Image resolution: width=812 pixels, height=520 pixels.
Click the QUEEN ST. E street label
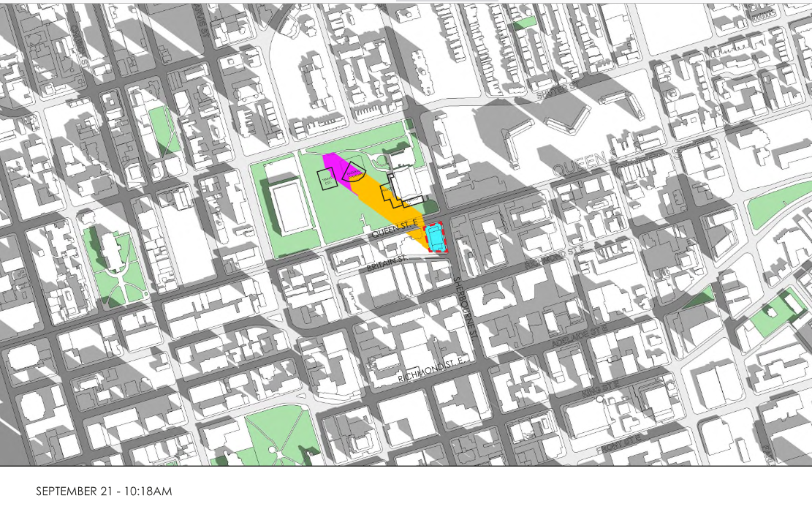394,233
